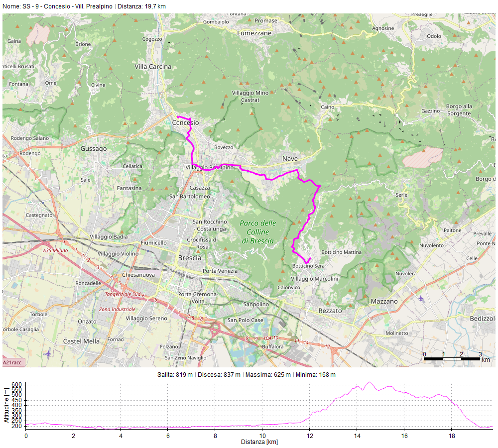The image size is (498, 448).
Task: Click the airport icon west of Castel Mella
Action: point(47,353)
